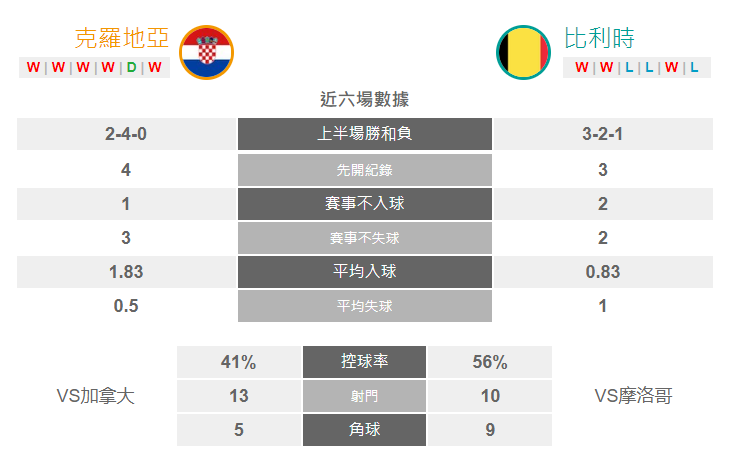Viewport: 731px width, 454px height.
Task: Select the 近六場數據 heading
Action: tap(365, 100)
